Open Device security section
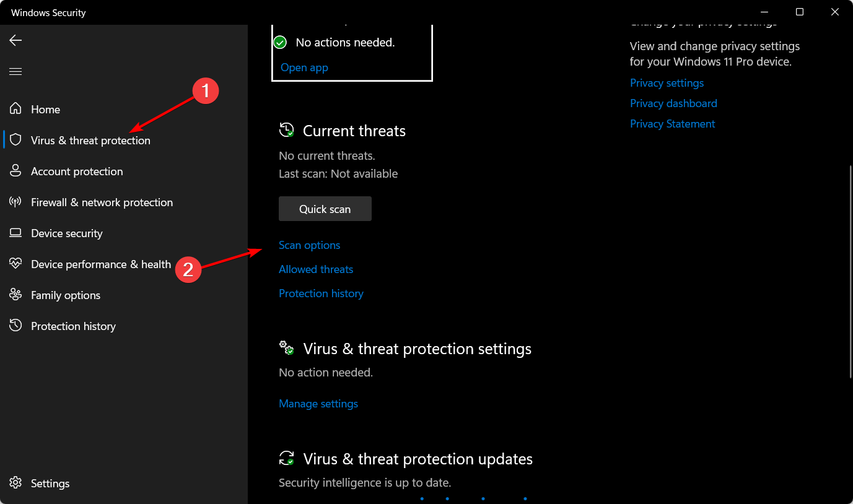This screenshot has width=853, height=504. [x=66, y=233]
